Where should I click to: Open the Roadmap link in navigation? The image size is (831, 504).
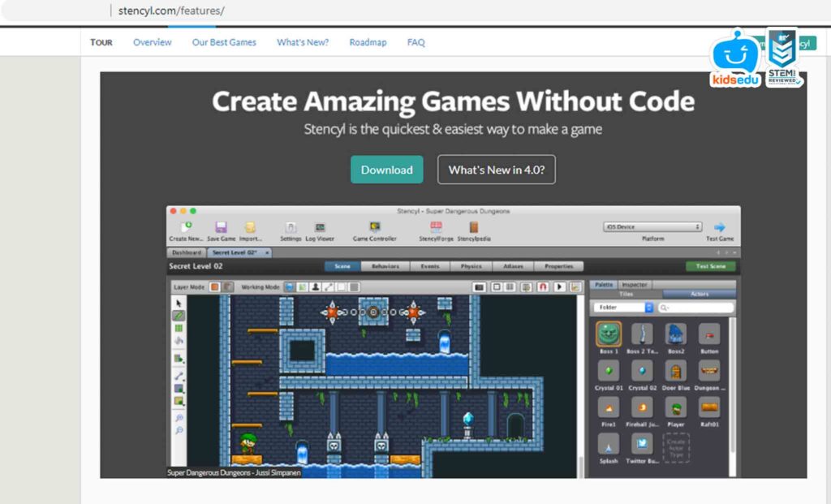(x=368, y=42)
